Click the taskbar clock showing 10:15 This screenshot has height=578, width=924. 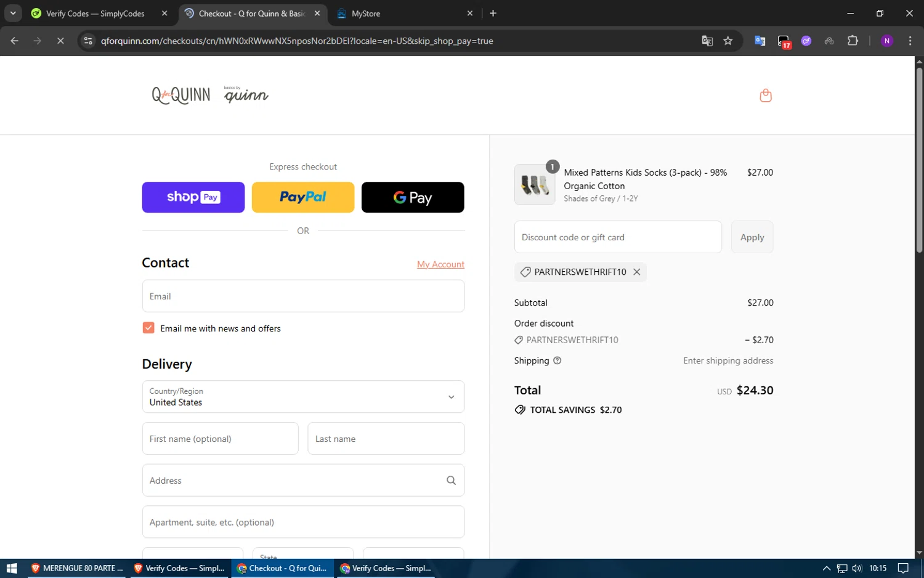coord(878,568)
